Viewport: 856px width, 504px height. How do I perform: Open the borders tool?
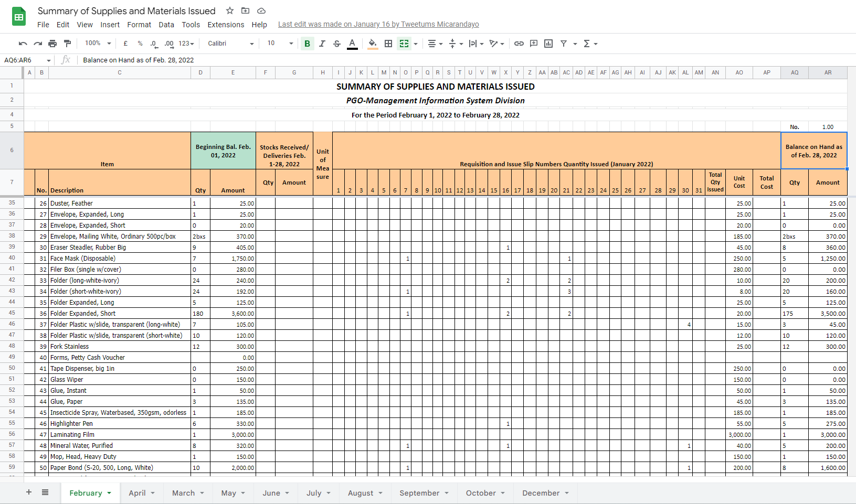click(x=388, y=44)
